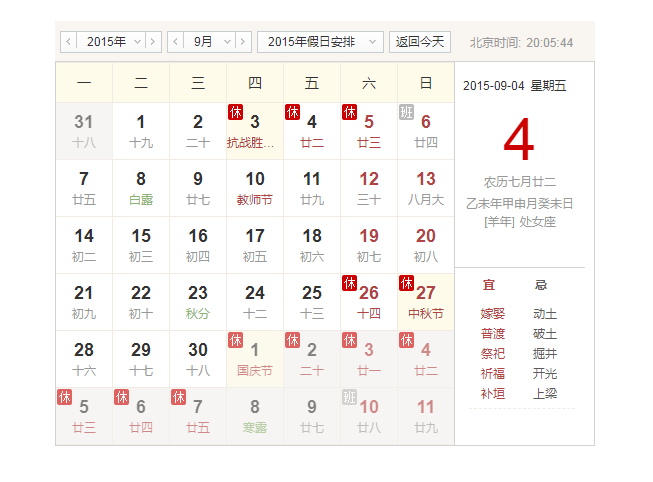Click 农历七月廿二 lunar date text
653x482 pixels.
click(x=520, y=182)
